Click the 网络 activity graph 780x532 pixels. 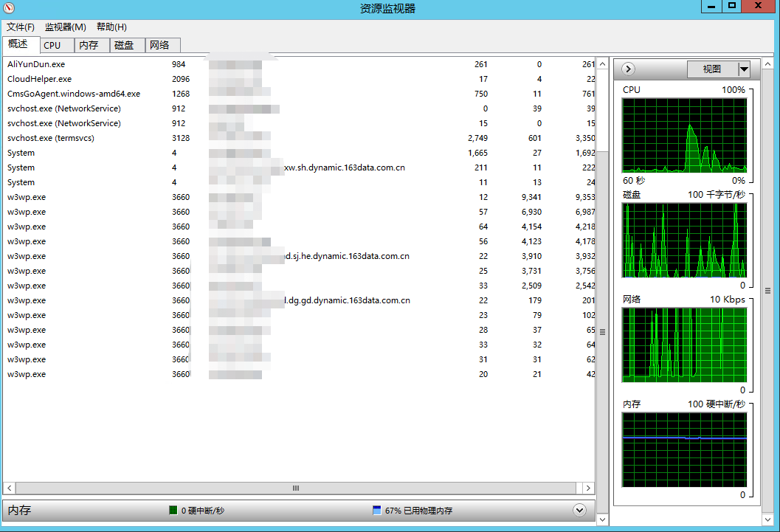tap(685, 345)
